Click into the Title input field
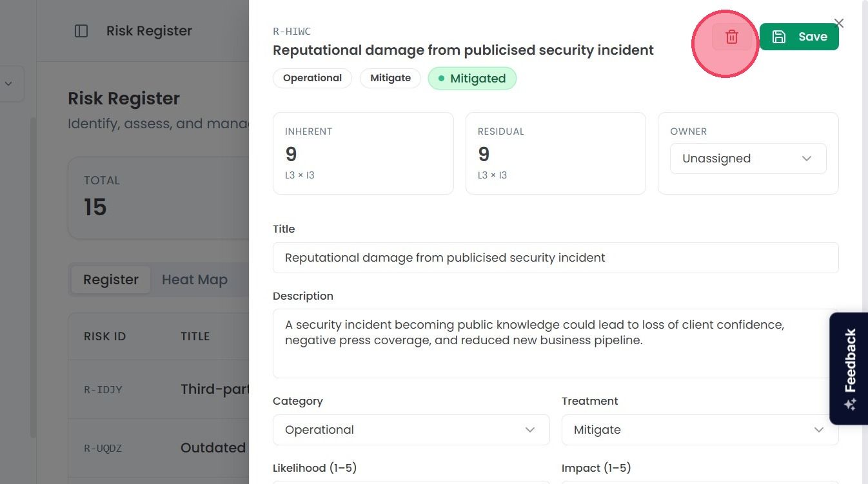The width and height of the screenshot is (868, 484). [x=555, y=258]
